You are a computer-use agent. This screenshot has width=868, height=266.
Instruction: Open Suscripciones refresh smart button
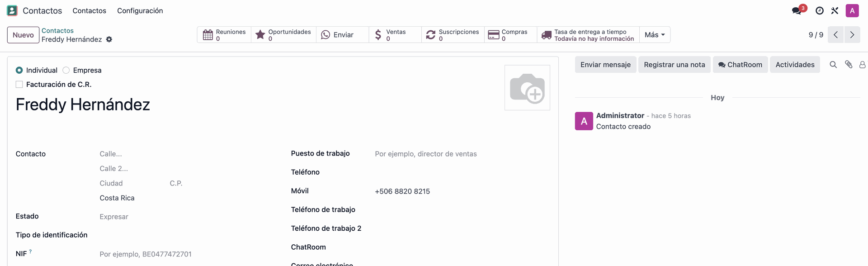(x=453, y=35)
